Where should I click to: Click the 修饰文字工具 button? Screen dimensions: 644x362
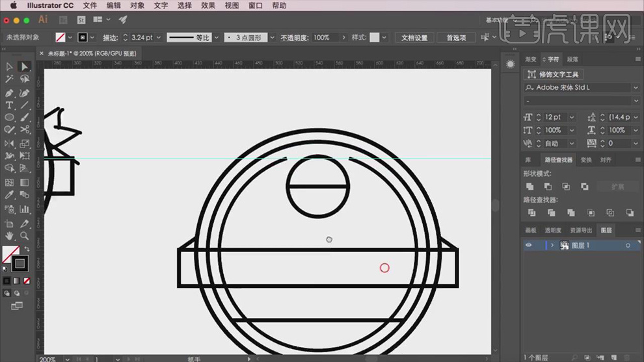pos(554,74)
